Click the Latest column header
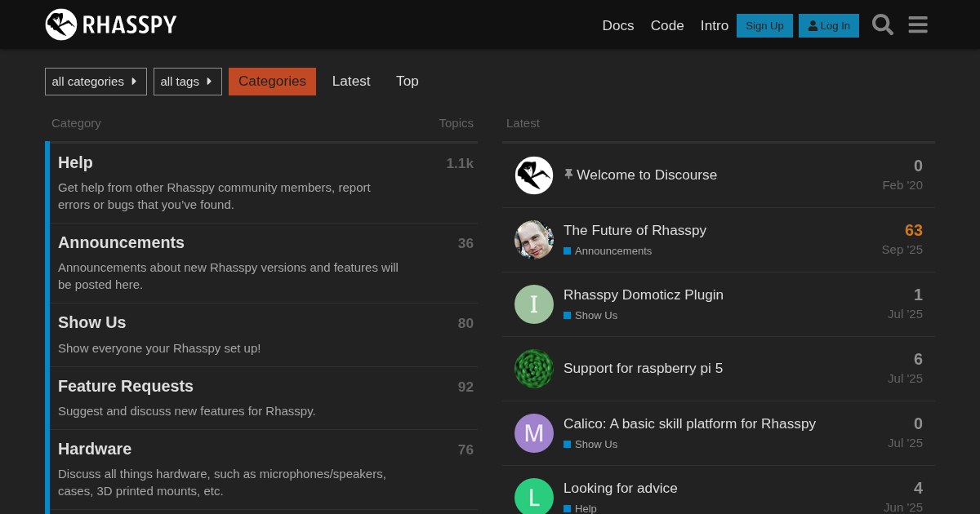 pyautogui.click(x=523, y=123)
